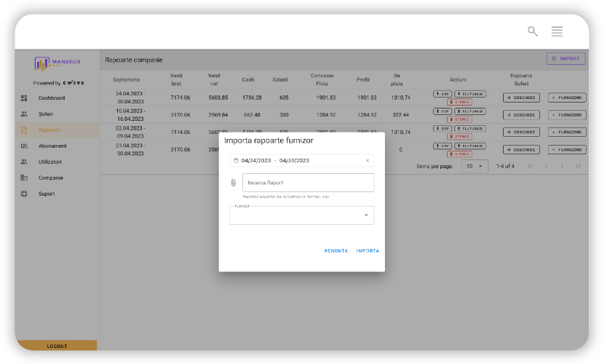Click Deschide for week 10.04.2023 row
607x364 pixels.
coord(521,115)
